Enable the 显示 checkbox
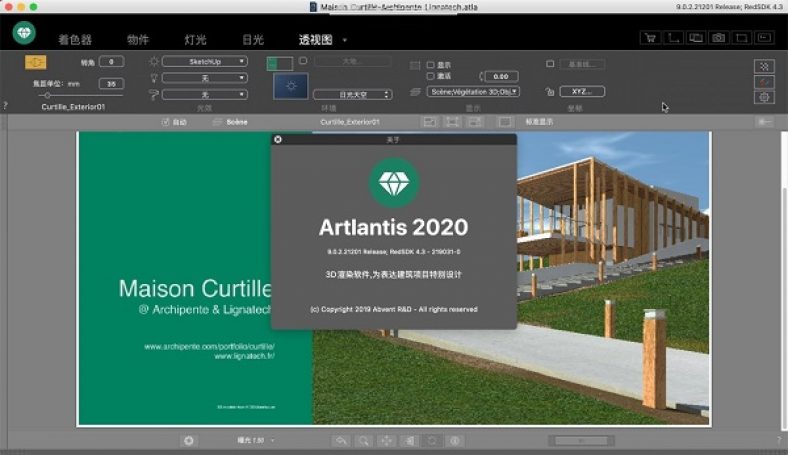 [430, 64]
